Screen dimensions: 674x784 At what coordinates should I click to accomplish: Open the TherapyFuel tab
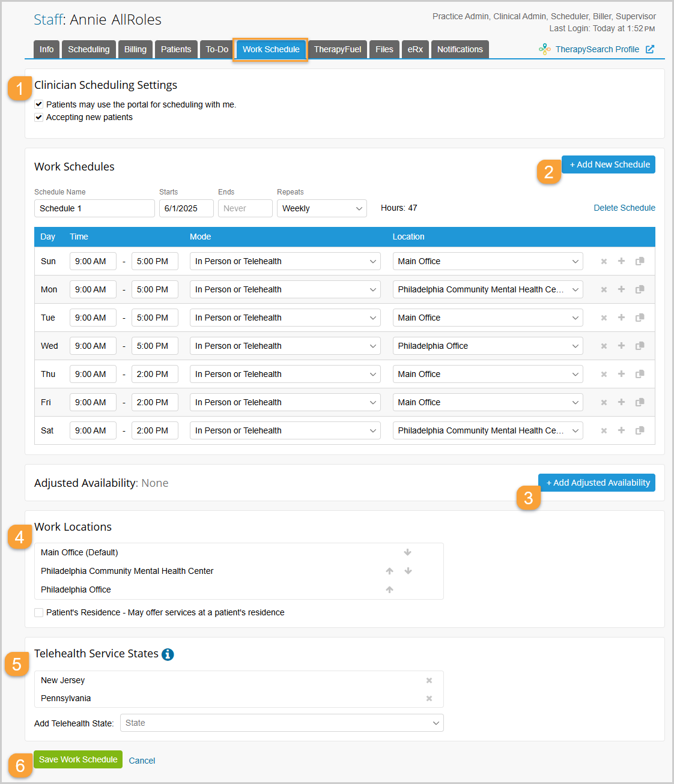[338, 49]
